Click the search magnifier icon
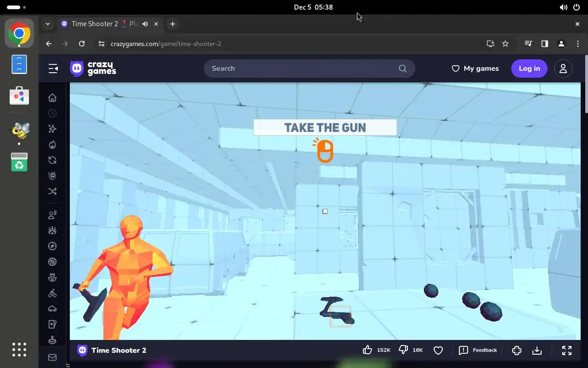This screenshot has height=368, width=588. [403, 69]
